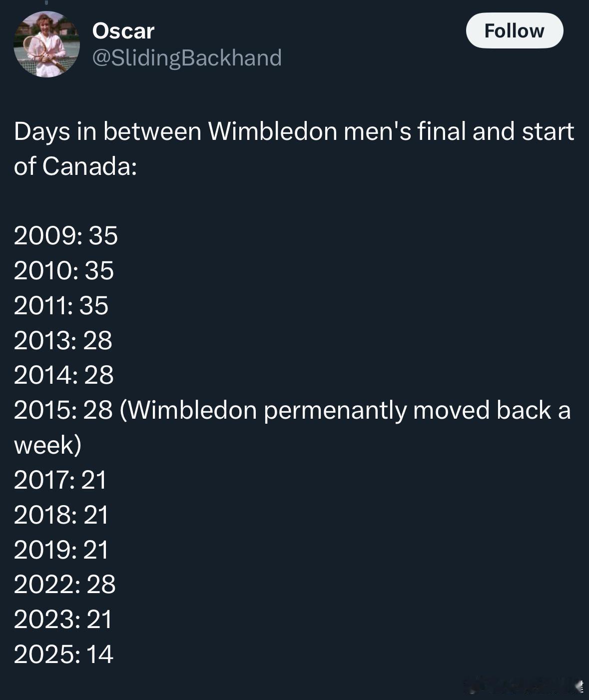Click the tweet heading about Wimbledon men's final
This screenshot has height=700, width=589.
pyautogui.click(x=294, y=148)
